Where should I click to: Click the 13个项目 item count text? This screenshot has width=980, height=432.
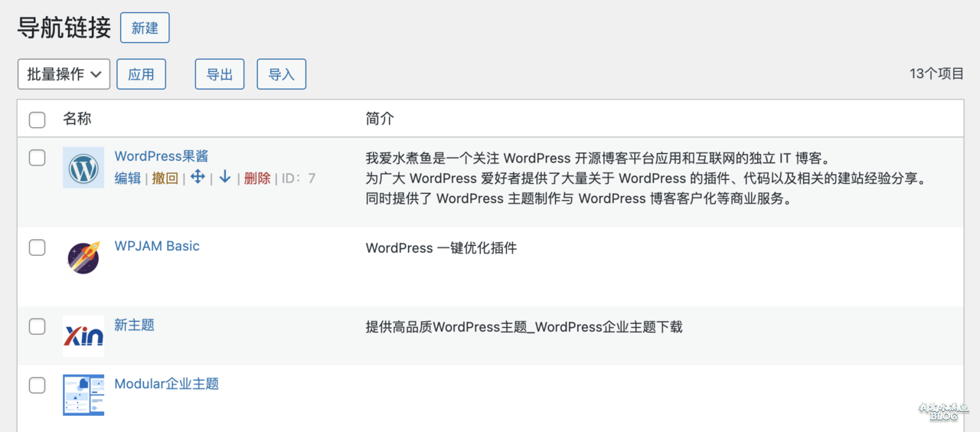tap(936, 74)
